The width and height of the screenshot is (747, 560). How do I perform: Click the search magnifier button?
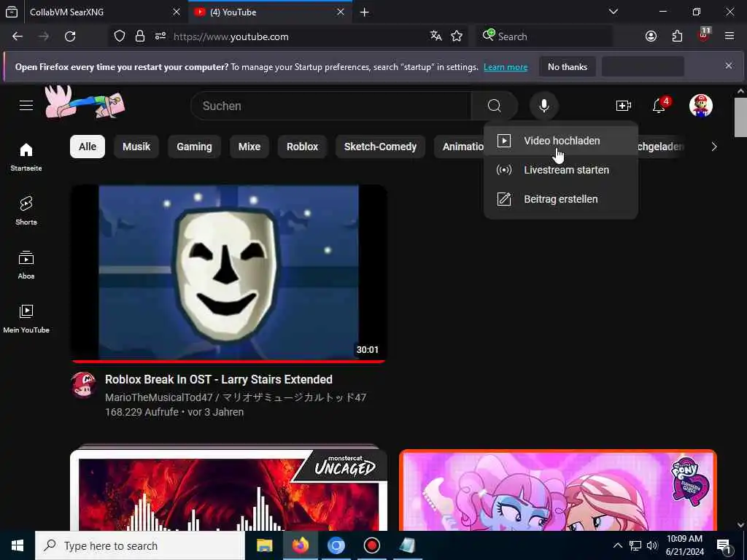[x=494, y=106]
